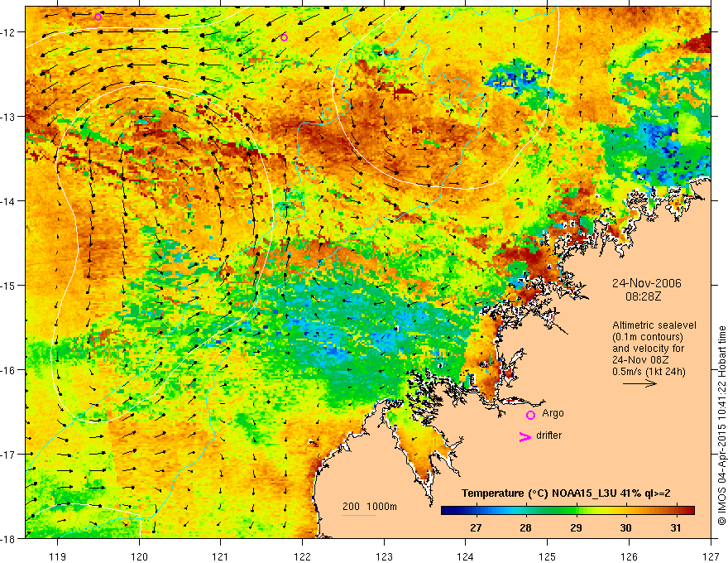This screenshot has height=563, width=728.
Task: Click the green part of colorbar above 29
Action: click(x=569, y=511)
